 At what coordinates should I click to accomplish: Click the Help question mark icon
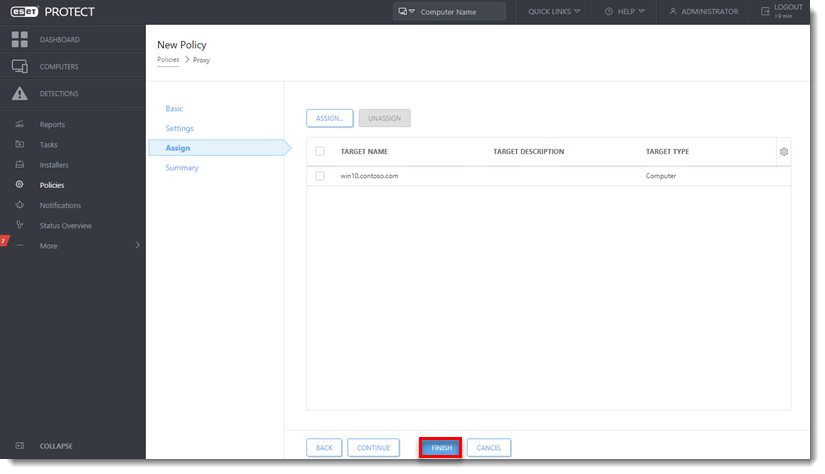(609, 11)
